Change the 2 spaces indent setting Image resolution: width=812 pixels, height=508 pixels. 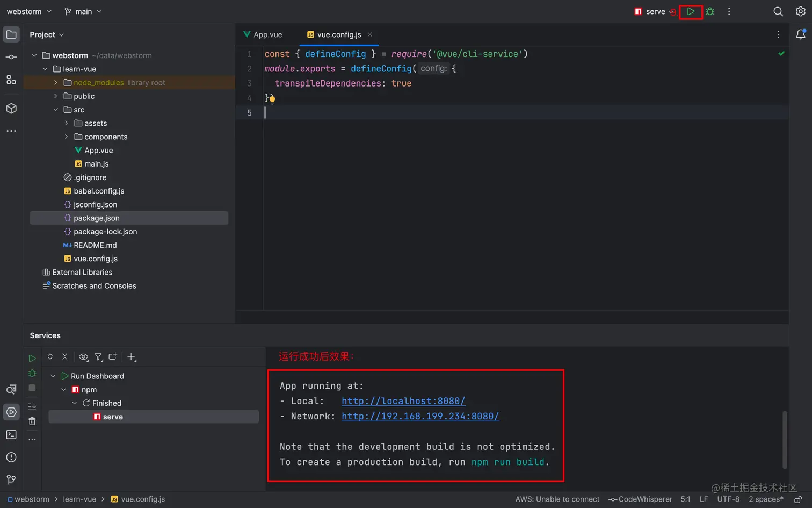tap(766, 499)
